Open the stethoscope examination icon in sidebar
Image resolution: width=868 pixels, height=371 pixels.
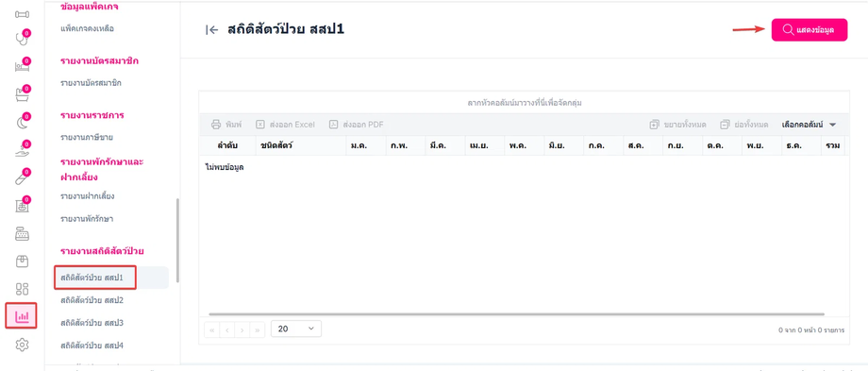click(x=22, y=40)
